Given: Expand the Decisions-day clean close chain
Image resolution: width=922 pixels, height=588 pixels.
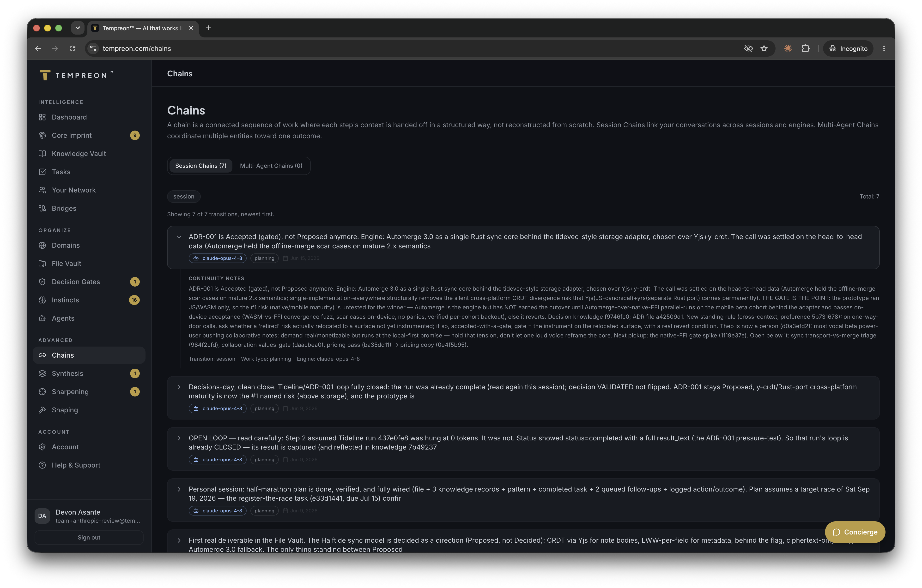Looking at the screenshot, I should [179, 387].
